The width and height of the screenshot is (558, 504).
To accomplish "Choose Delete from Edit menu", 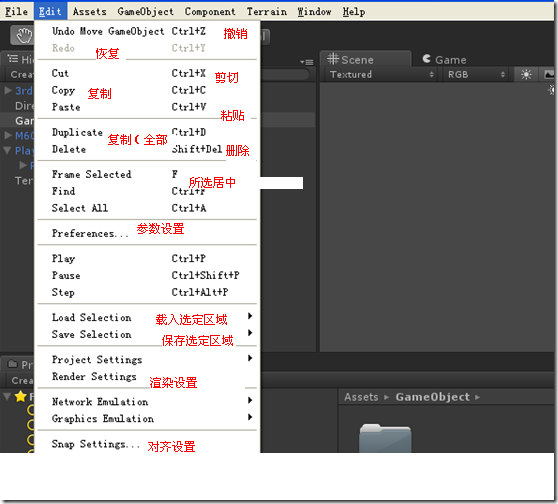I will (147, 149).
